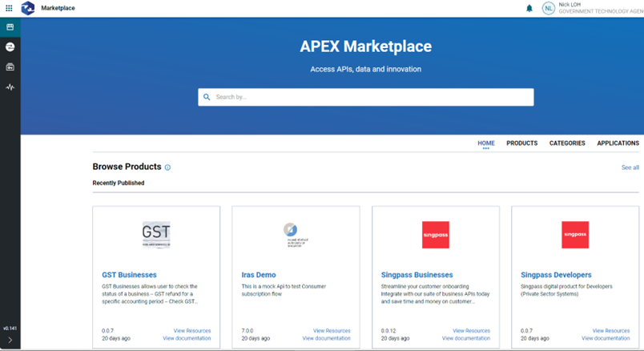The image size is (644, 351).
Task: Click the 'Recently Published' heading
Action: (119, 183)
